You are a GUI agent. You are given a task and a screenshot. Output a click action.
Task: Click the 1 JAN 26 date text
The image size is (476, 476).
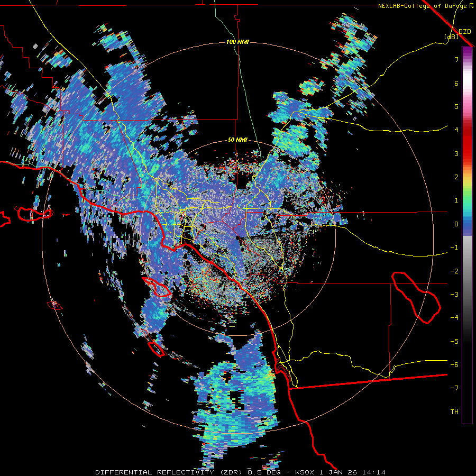pyautogui.click(x=338, y=472)
